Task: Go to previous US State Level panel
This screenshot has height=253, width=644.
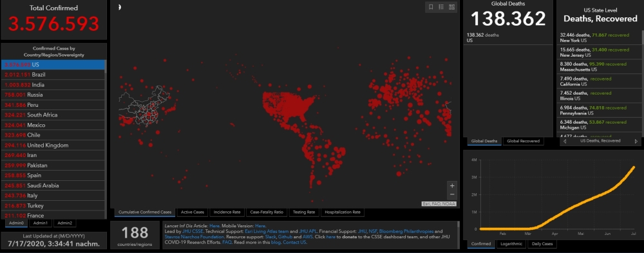Action: [x=564, y=141]
